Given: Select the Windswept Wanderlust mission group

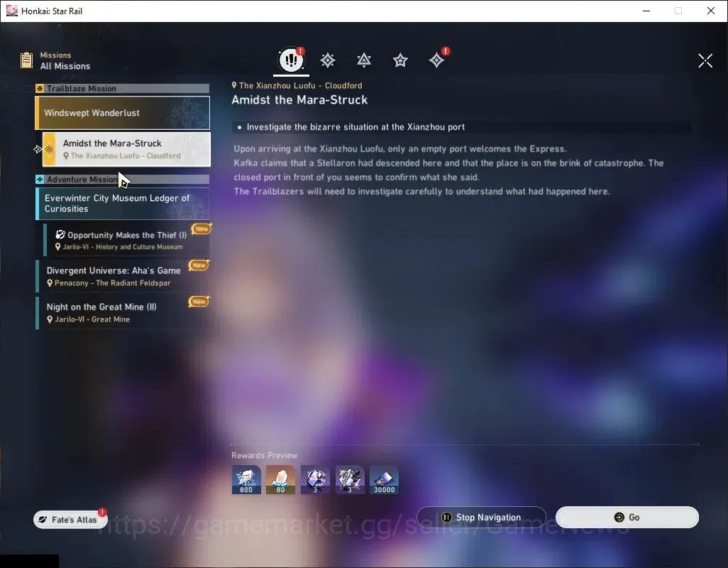Looking at the screenshot, I should [x=123, y=113].
